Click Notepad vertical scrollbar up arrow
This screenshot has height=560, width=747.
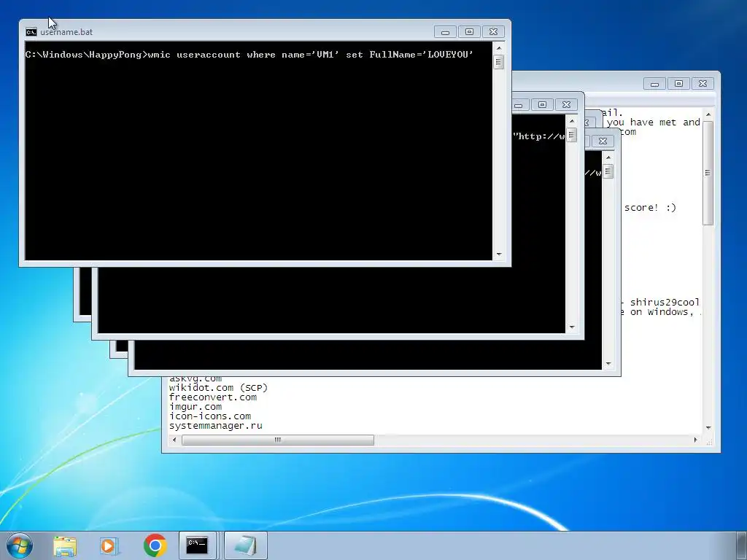click(x=708, y=114)
